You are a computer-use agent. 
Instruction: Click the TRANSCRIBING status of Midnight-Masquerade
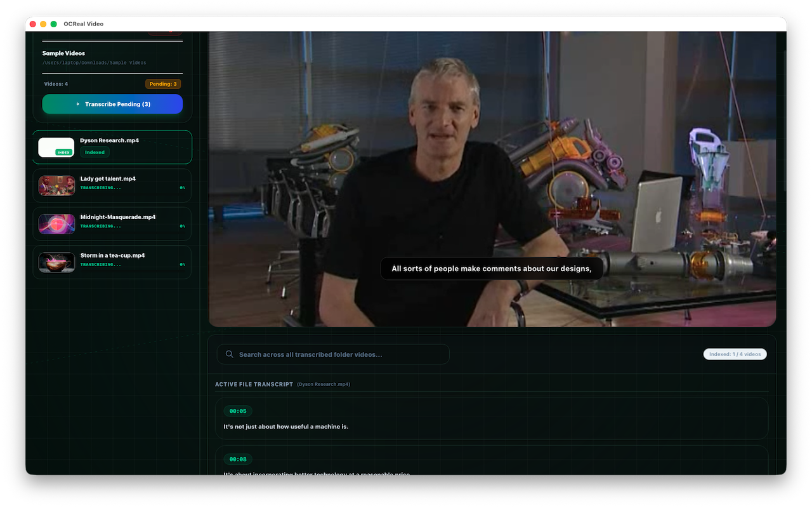click(100, 226)
